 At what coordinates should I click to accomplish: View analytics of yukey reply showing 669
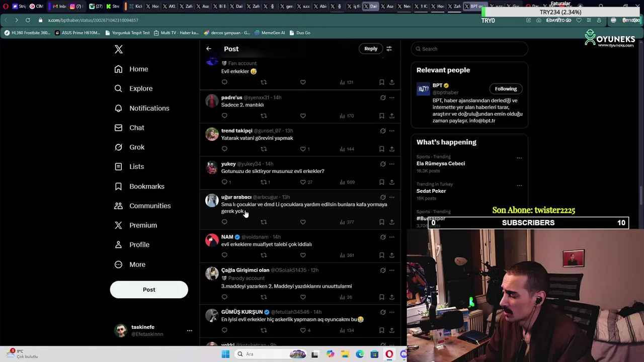tap(347, 182)
